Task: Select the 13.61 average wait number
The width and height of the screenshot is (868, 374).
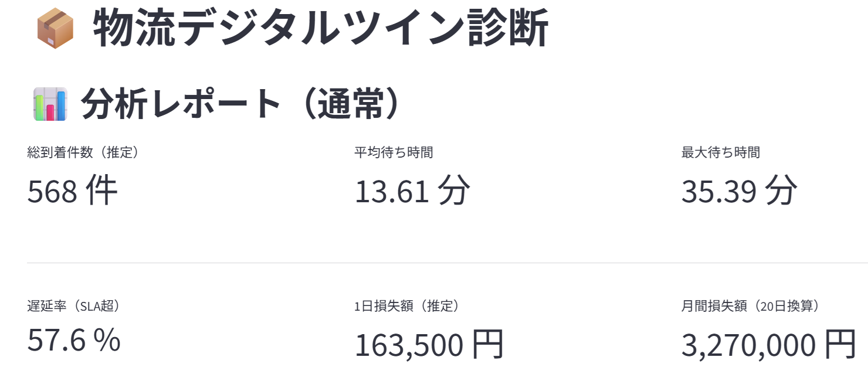Action: pyautogui.click(x=392, y=192)
